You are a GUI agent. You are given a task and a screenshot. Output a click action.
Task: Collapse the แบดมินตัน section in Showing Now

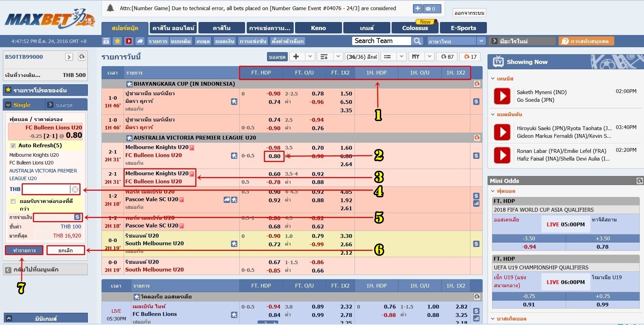coord(493,114)
